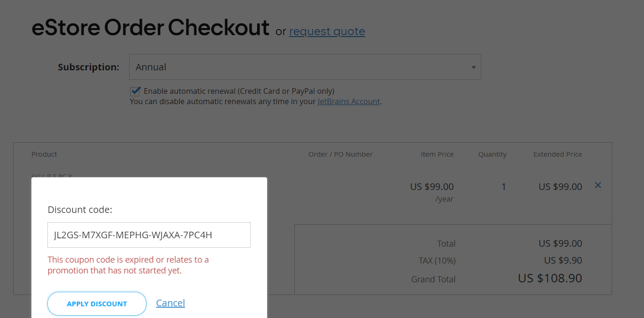644x318 pixels.
Task: Select the Grand Total US $108.90 amount
Action: click(x=550, y=278)
